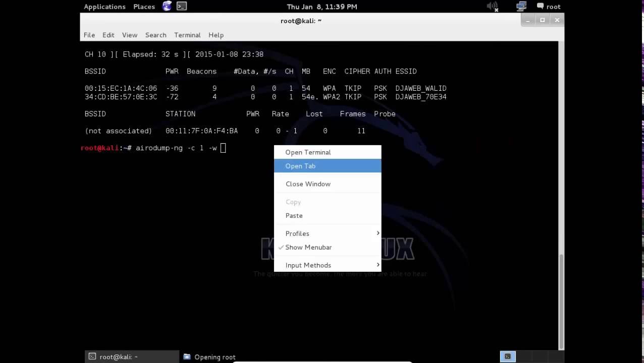Open the Search menu of the terminal
The height and width of the screenshot is (363, 644).
click(155, 35)
